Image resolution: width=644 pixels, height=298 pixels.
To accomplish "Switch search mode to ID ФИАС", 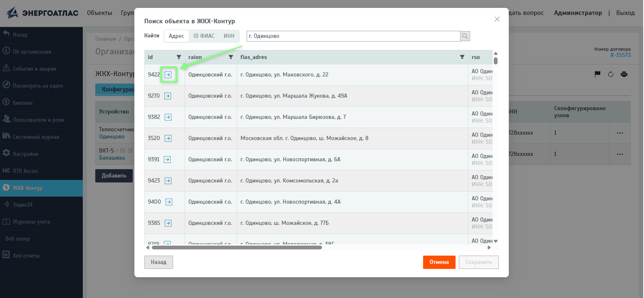I will coord(204,36).
